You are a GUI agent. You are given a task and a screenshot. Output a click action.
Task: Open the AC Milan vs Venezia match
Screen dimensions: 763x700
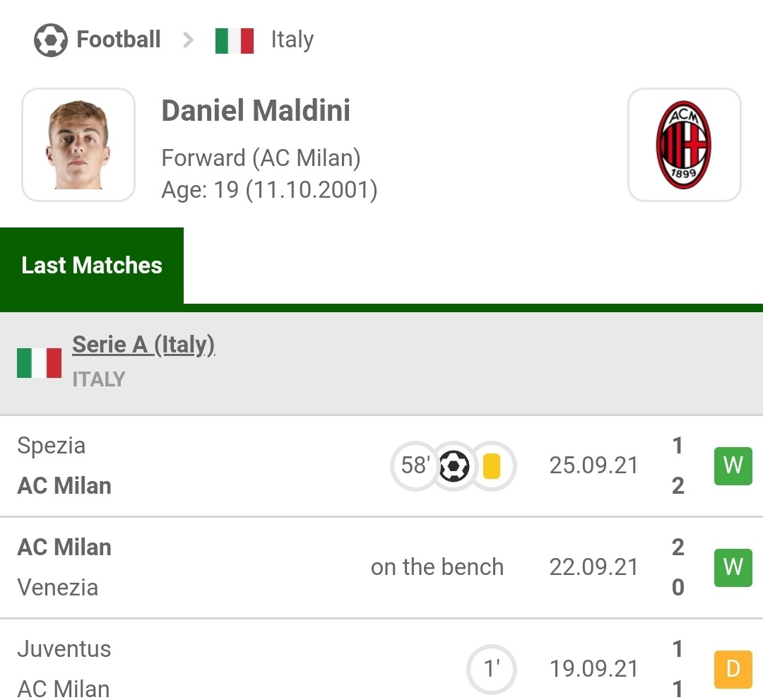[x=381, y=568]
